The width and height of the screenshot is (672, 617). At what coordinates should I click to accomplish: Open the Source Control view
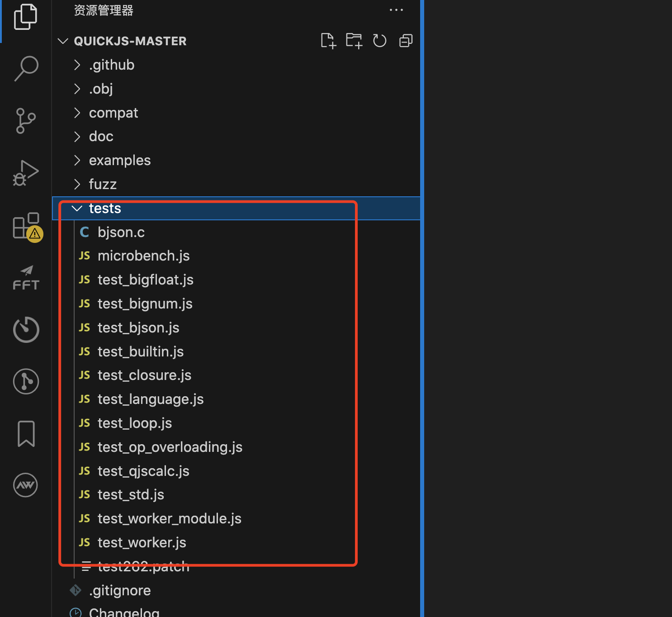click(x=26, y=121)
